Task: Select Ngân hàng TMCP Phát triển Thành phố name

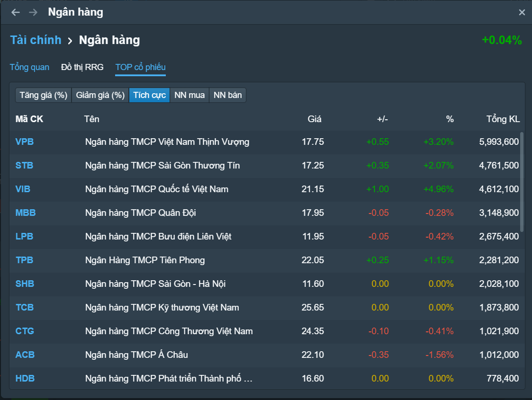Action: click(x=169, y=378)
